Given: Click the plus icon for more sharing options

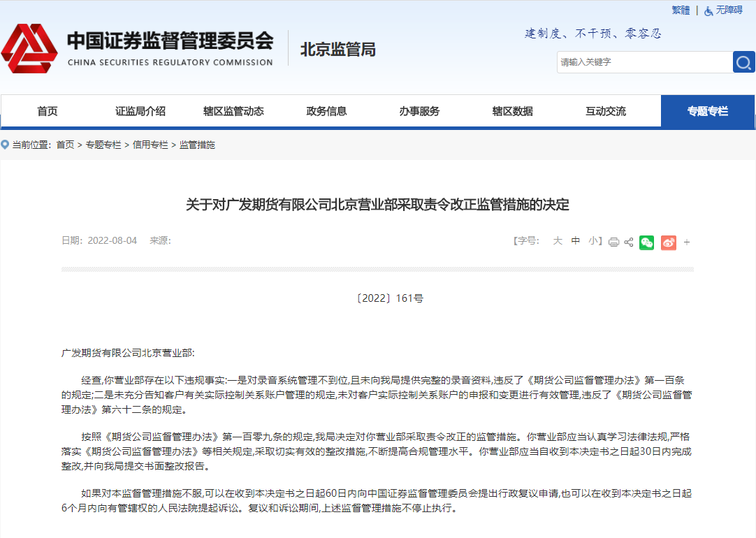Looking at the screenshot, I should [x=686, y=242].
